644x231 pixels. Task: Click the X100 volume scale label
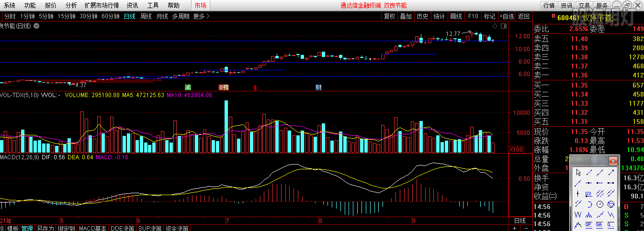tap(516, 149)
